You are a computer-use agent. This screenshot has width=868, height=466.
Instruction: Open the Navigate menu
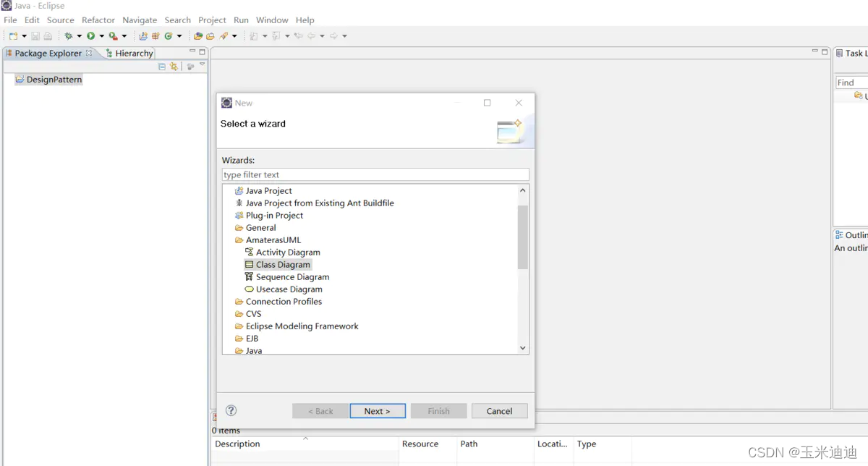(x=140, y=20)
